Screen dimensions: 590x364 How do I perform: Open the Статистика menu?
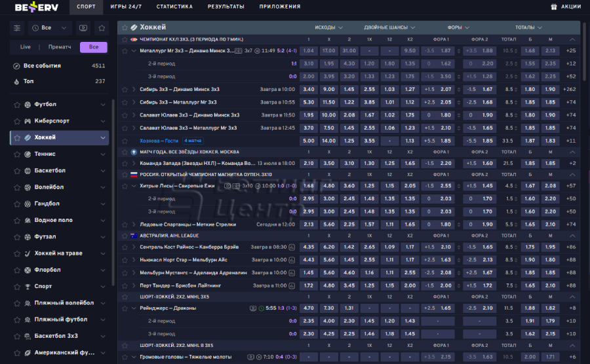(174, 7)
